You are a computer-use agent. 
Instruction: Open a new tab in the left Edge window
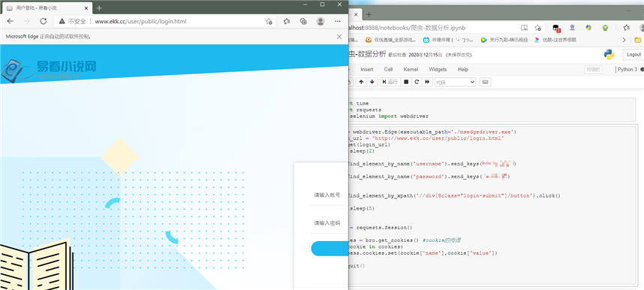(x=99, y=8)
